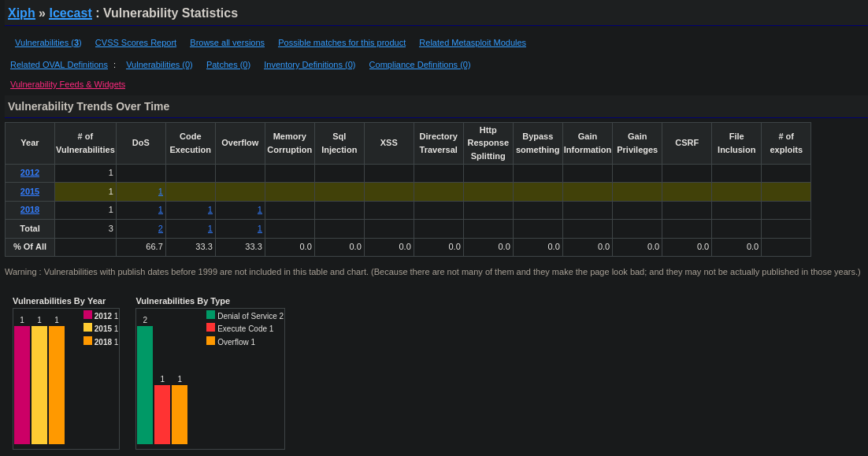Image resolution: width=868 pixels, height=456 pixels.
Task: Click the XSS column header
Action: click(x=388, y=143)
